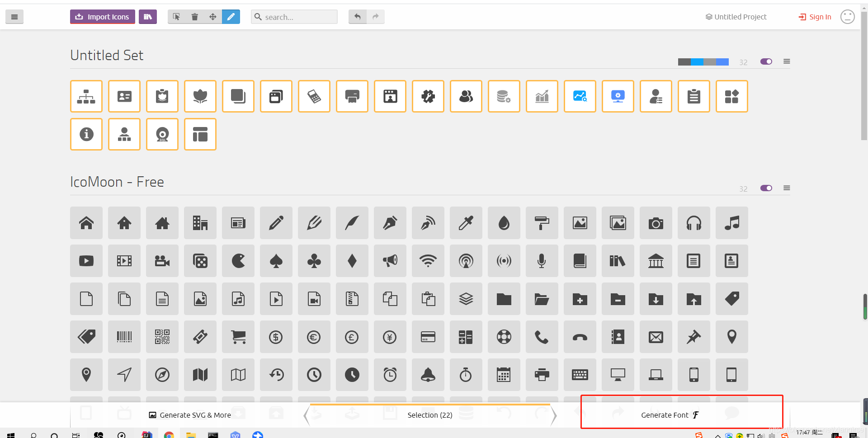
Task: Select the bell icon
Action: tap(428, 375)
